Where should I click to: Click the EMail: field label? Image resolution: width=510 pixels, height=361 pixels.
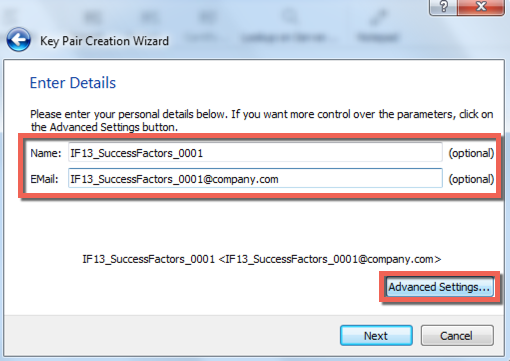(x=44, y=179)
